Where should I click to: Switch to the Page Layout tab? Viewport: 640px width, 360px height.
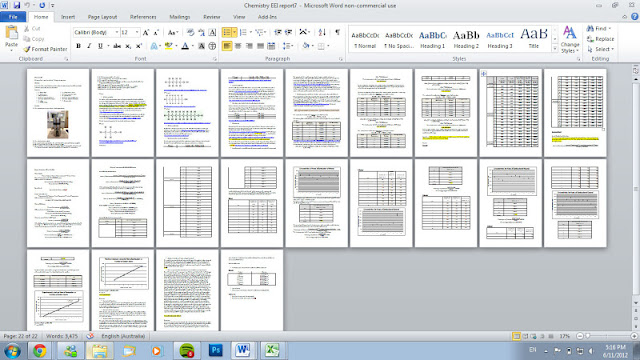point(102,17)
